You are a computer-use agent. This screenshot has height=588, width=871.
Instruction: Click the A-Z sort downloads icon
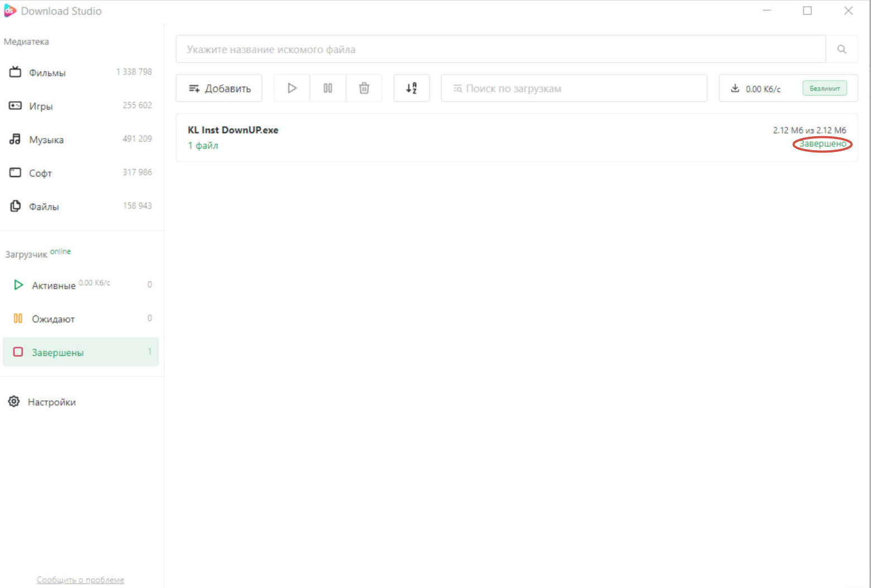click(x=411, y=88)
